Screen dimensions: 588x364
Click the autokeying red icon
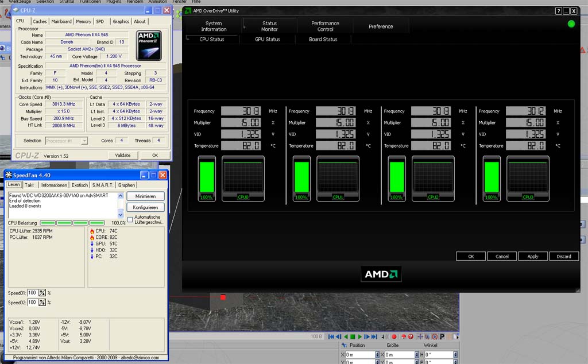click(404, 336)
